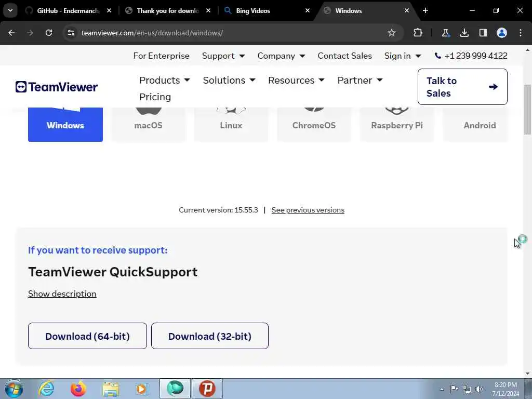The image size is (532, 399).
Task: Select the macOS platform tile
Action: click(x=148, y=124)
